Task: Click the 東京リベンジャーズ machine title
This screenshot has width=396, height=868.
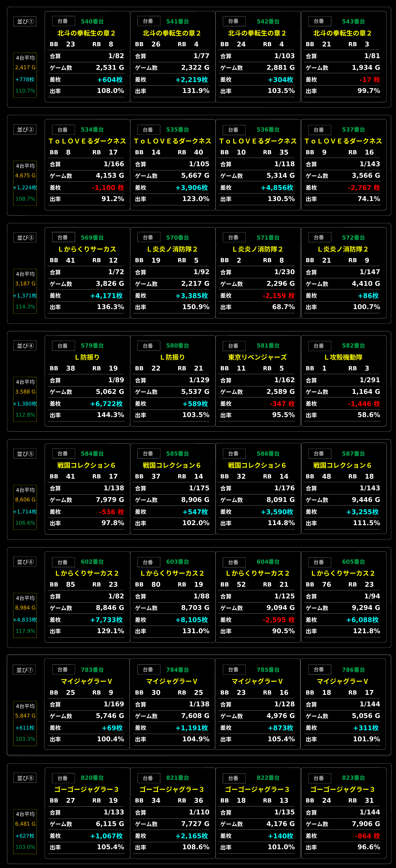Action: [257, 357]
